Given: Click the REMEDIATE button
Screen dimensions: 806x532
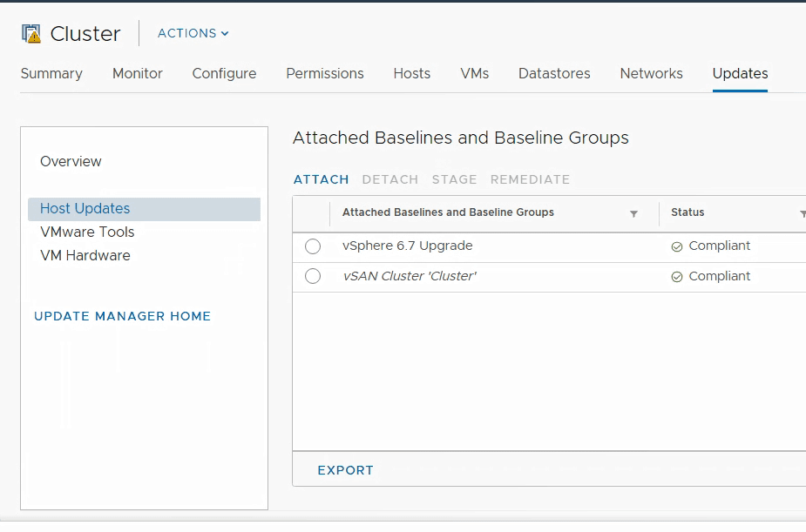Looking at the screenshot, I should point(530,179).
